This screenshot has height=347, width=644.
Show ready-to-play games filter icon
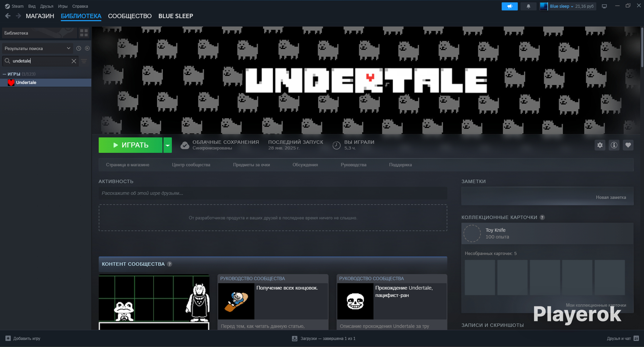click(x=87, y=49)
